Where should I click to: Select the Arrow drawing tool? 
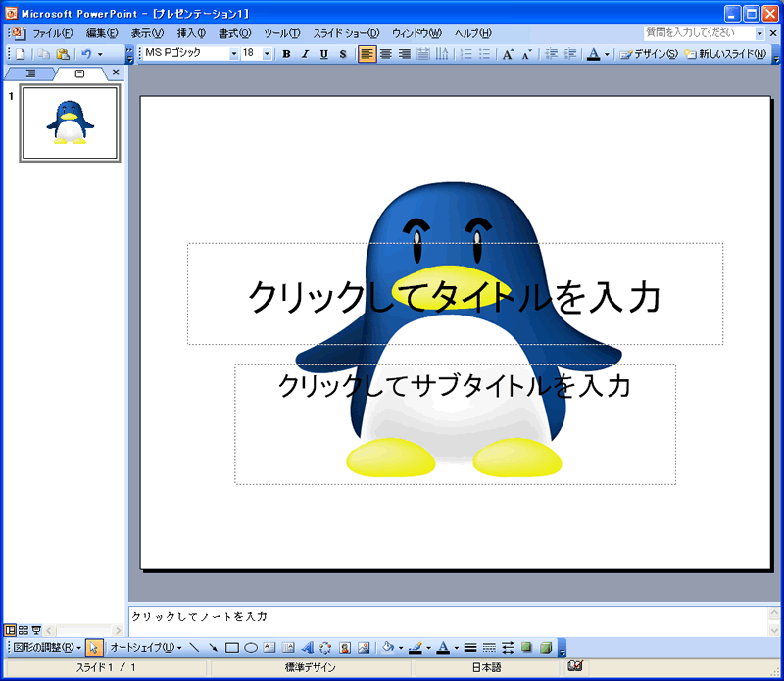pyautogui.click(x=213, y=648)
